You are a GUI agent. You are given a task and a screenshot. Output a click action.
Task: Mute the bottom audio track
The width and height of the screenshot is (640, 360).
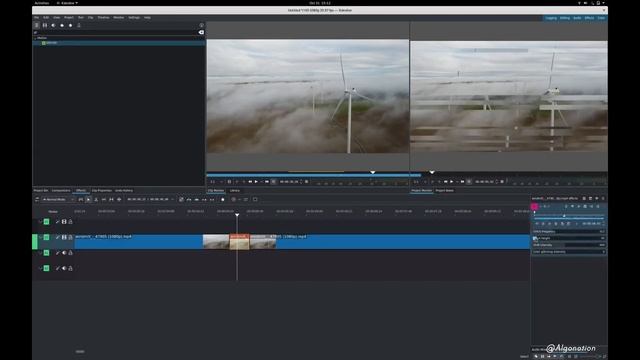[64, 268]
